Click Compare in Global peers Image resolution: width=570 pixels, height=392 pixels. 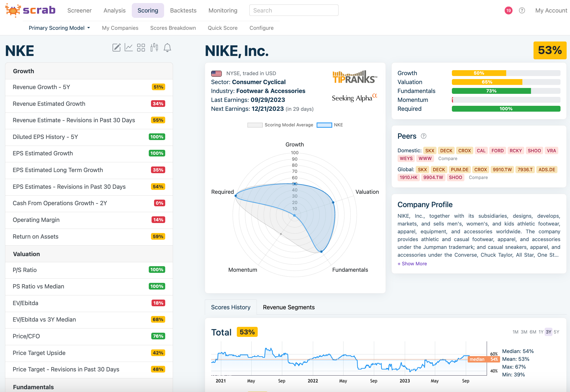click(478, 177)
